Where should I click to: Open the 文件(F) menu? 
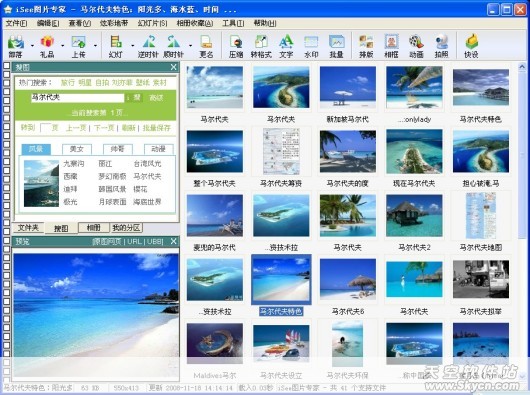(16, 23)
